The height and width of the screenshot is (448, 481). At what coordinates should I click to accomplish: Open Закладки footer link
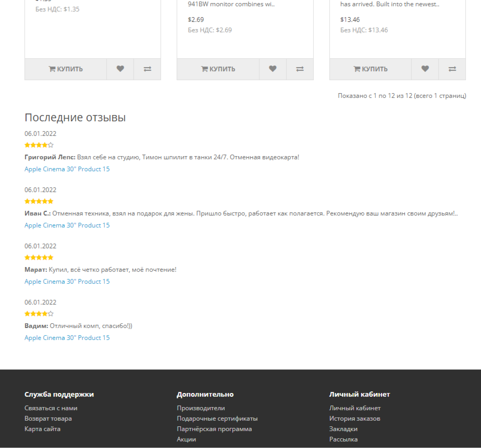pyautogui.click(x=343, y=429)
